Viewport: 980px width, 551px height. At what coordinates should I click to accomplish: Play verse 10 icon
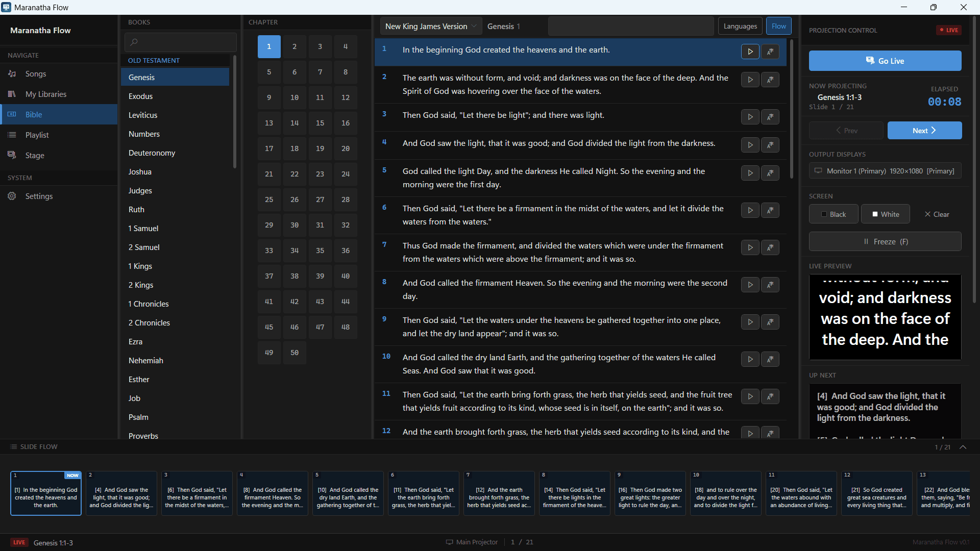(x=750, y=359)
